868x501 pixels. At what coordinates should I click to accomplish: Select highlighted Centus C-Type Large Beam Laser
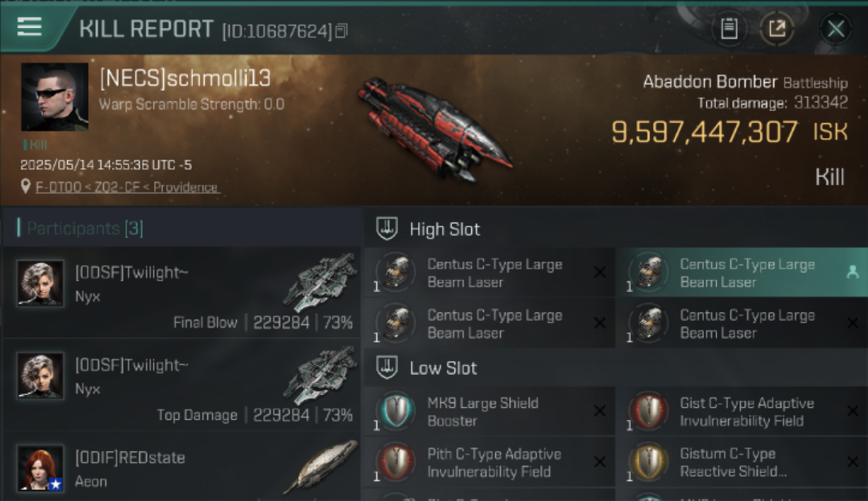tap(742, 273)
